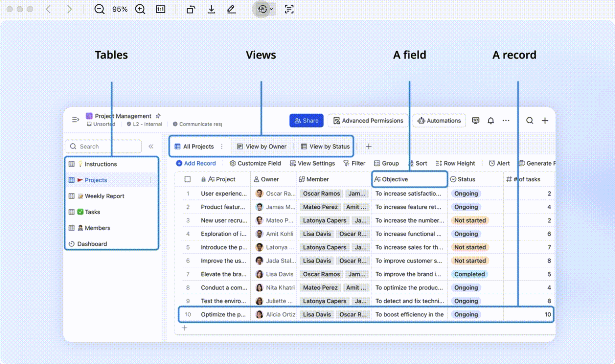615x364 pixels.
Task: Collapse the sidebar with double chevron
Action: tap(151, 147)
